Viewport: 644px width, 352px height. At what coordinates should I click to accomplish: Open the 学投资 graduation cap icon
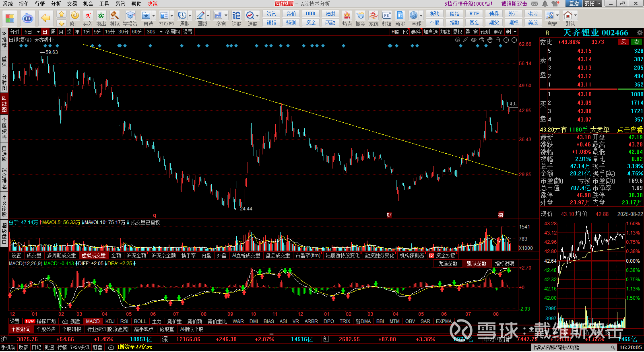[130, 15]
